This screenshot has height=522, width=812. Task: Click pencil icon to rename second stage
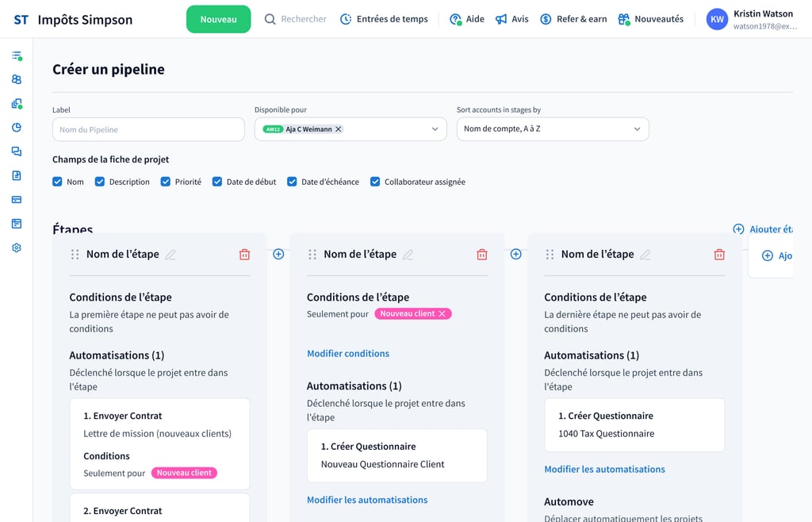click(408, 255)
